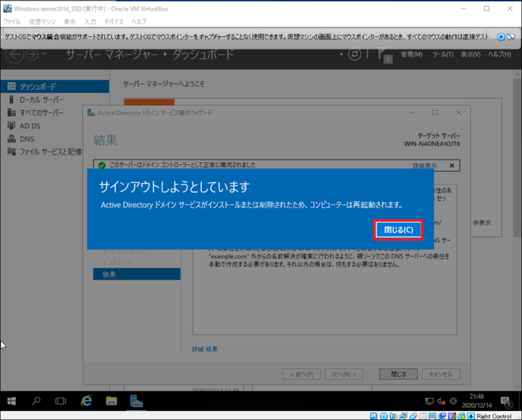Click the Server Manager back arrow
Viewport: 522px width, 420px height.
[14, 54]
